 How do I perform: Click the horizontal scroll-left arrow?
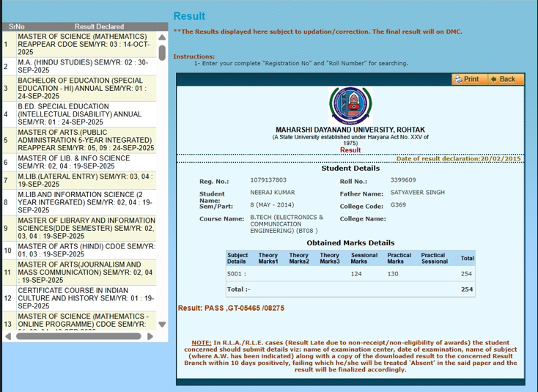pyautogui.click(x=8, y=336)
